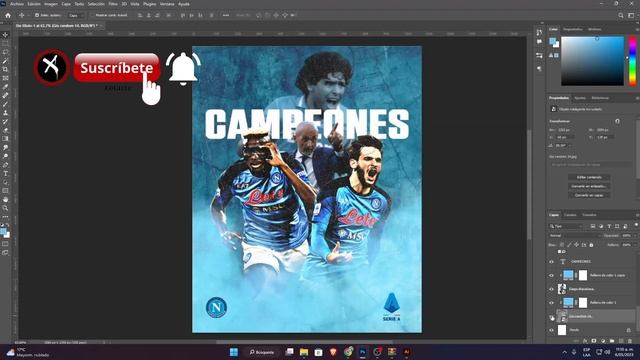The width and height of the screenshot is (640, 360).
Task: Toggle Mostrar contr. transf. checkbox
Action: point(93,15)
